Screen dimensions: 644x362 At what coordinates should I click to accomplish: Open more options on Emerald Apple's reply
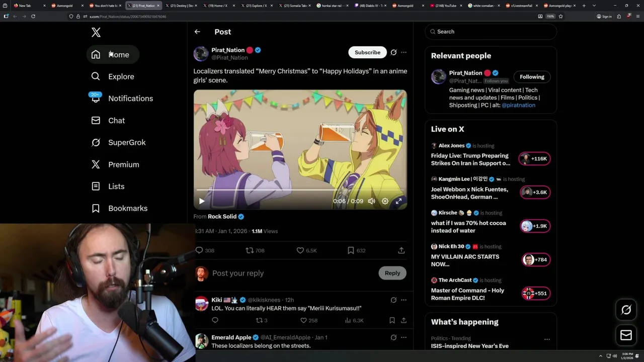click(404, 337)
